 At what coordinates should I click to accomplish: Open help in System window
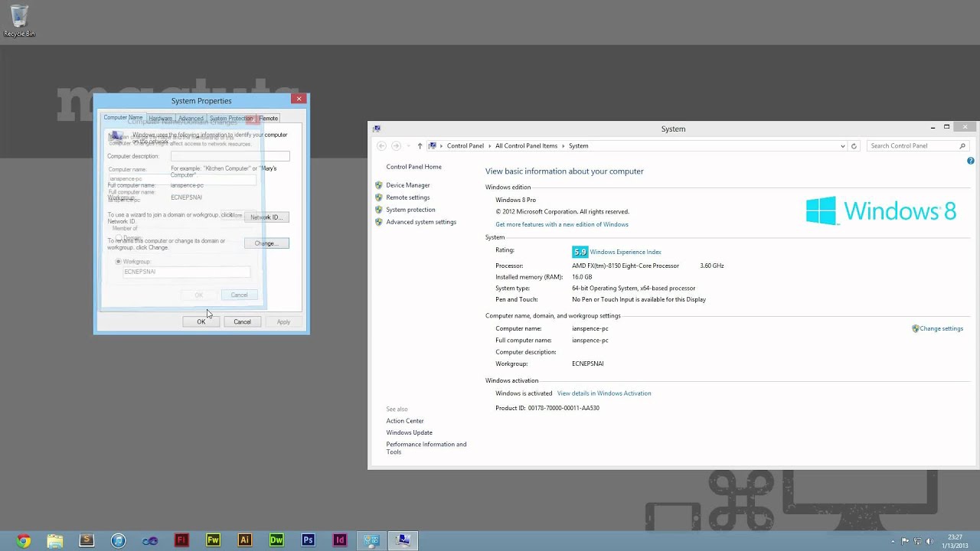(971, 161)
